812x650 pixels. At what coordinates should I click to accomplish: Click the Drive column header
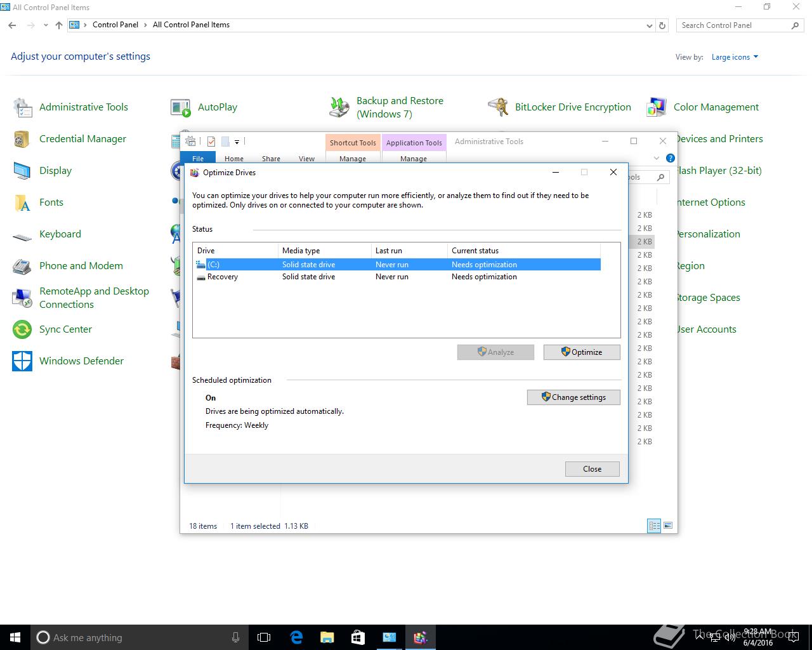pos(235,251)
